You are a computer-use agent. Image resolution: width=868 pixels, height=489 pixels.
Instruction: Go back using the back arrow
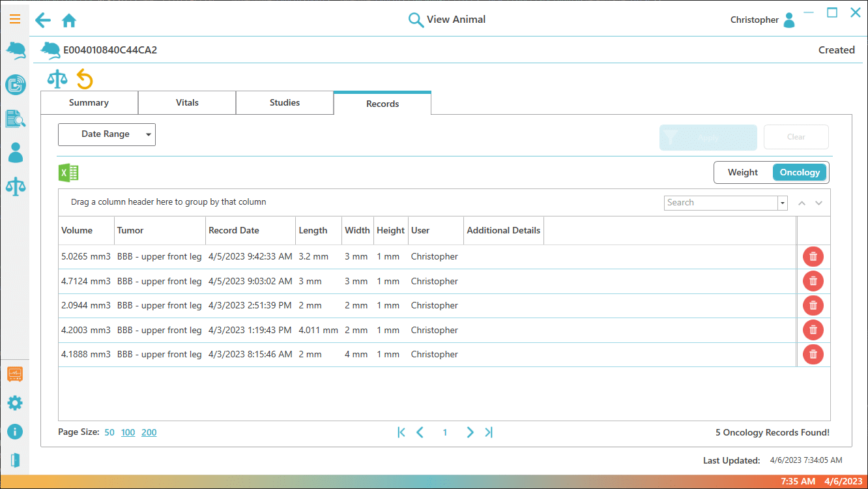point(43,21)
